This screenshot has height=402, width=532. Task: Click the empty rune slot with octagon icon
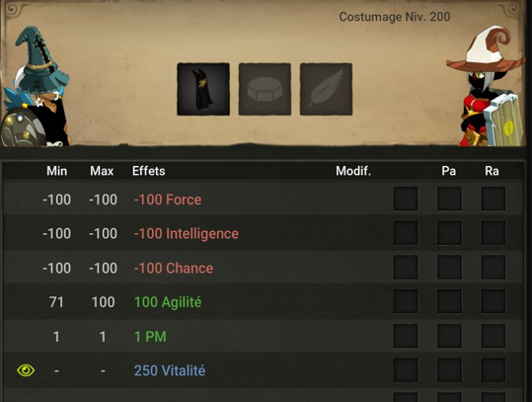pyautogui.click(x=265, y=89)
